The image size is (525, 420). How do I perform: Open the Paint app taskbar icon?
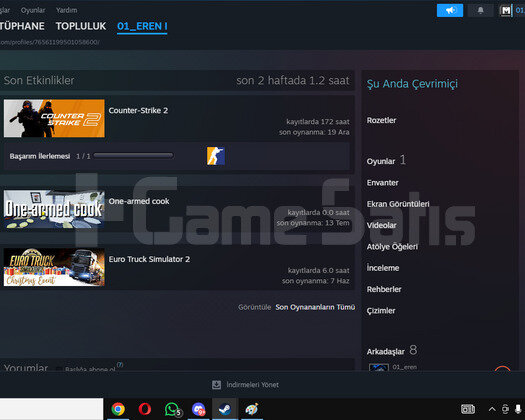click(251, 409)
